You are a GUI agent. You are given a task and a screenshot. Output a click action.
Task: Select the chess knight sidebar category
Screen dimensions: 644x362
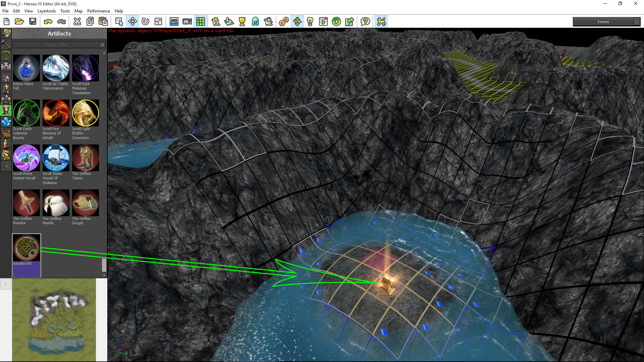coord(6,155)
